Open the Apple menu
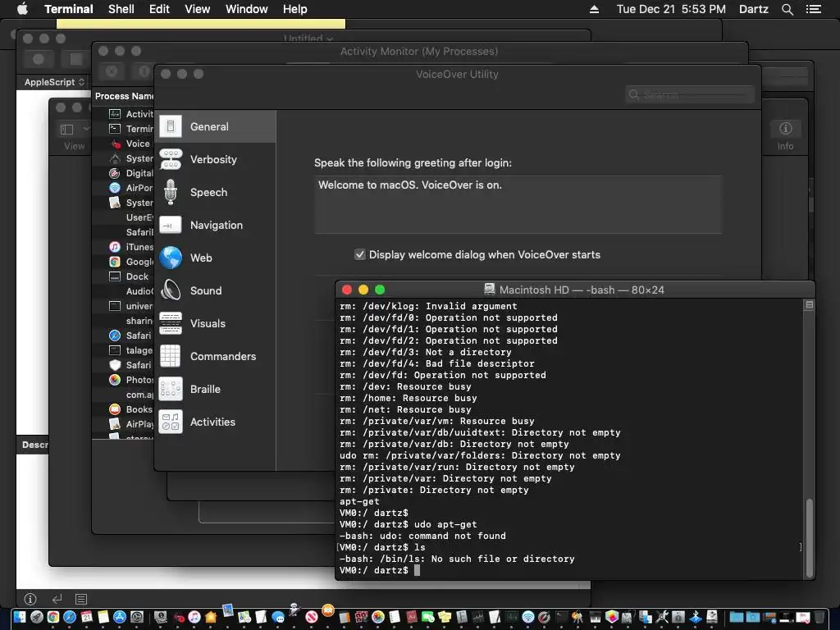This screenshot has height=630, width=840. click(x=22, y=9)
